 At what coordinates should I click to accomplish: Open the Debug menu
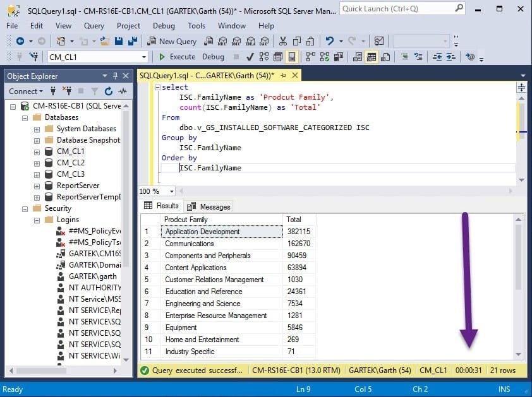click(x=164, y=26)
